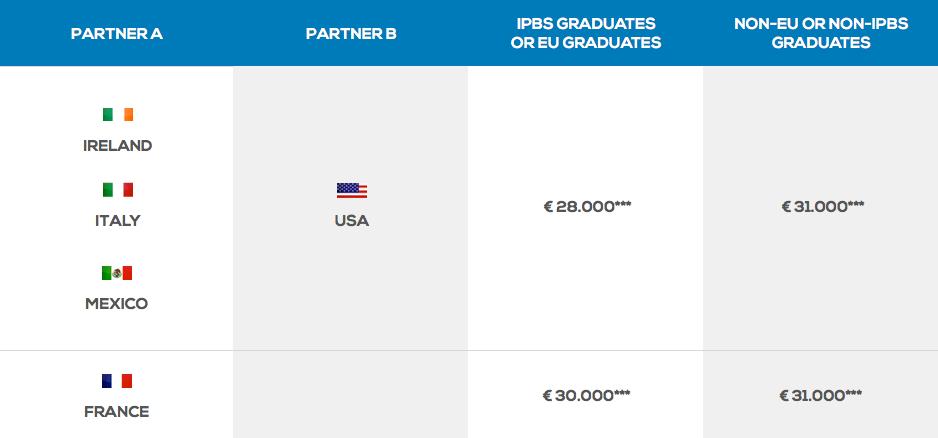938x438 pixels.
Task: Click empty Partner B cell beside France
Action: click(x=351, y=394)
